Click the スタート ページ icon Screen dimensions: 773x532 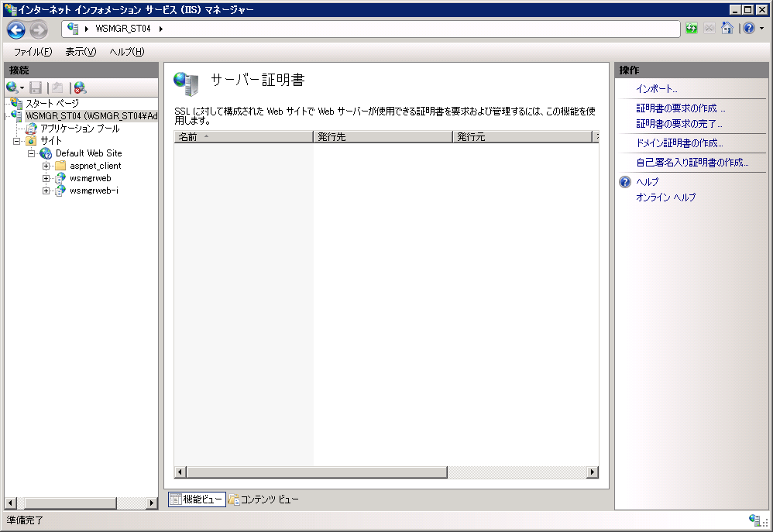(17, 104)
